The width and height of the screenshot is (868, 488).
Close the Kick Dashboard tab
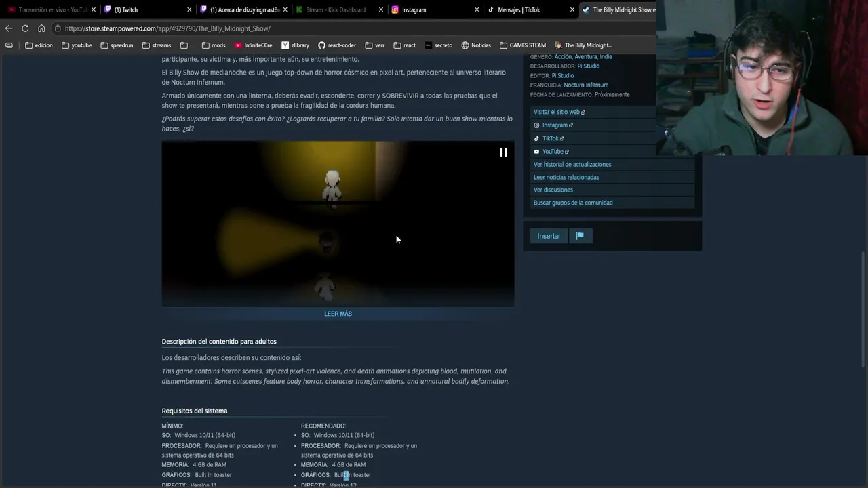coord(381,9)
